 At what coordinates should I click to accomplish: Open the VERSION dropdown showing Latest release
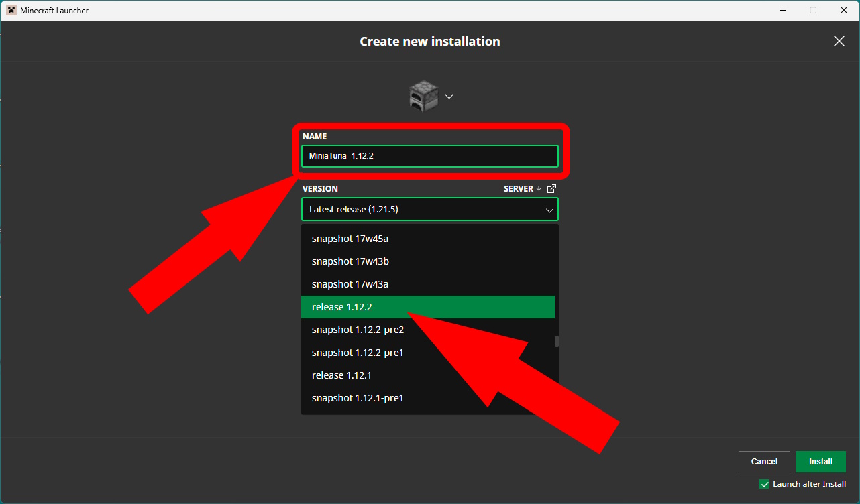[x=429, y=209]
